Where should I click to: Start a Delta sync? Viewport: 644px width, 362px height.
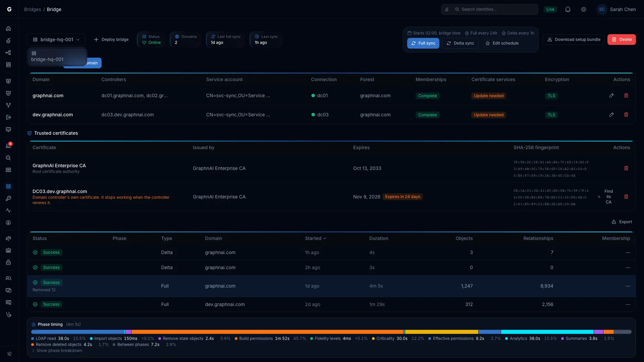[460, 43]
